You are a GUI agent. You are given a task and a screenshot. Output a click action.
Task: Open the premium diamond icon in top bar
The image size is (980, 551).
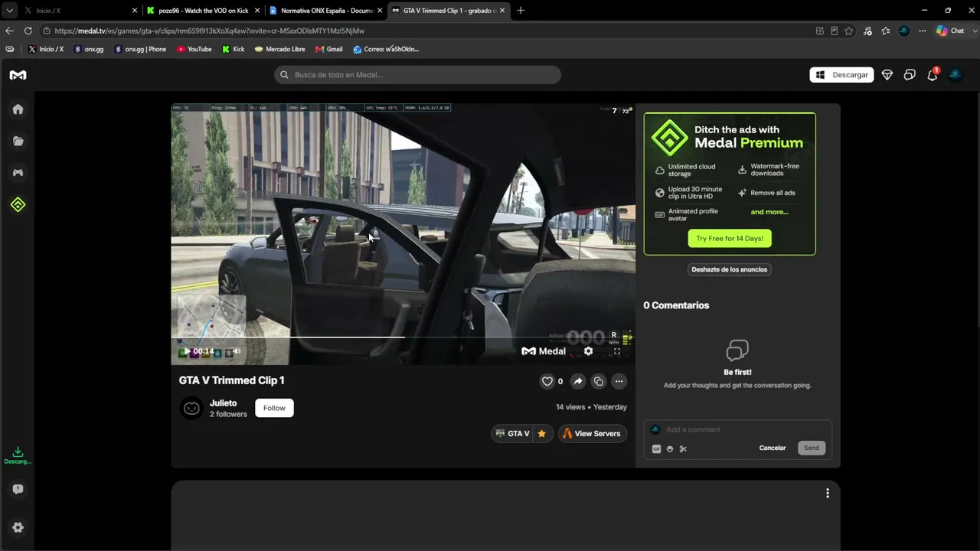(x=887, y=75)
